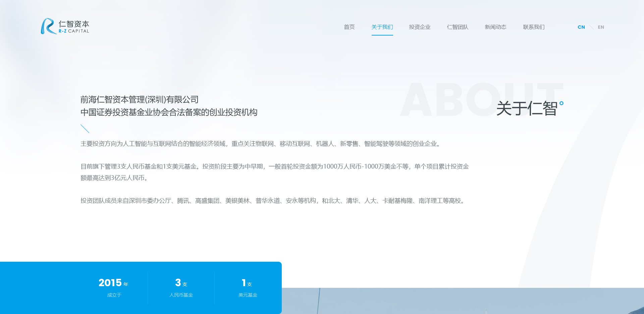The width and height of the screenshot is (644, 314).
Task: Click the paragraph starting 投资团队成员
Action: pos(274,201)
